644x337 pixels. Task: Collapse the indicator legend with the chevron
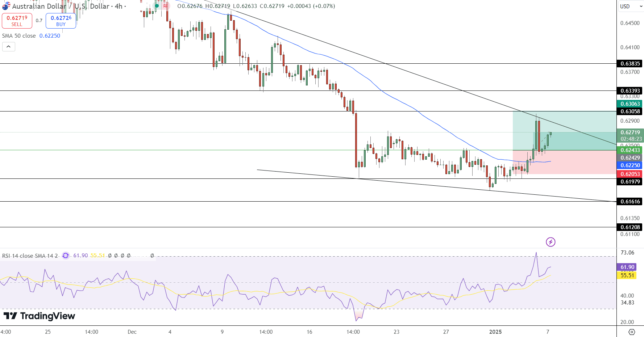pos(9,47)
